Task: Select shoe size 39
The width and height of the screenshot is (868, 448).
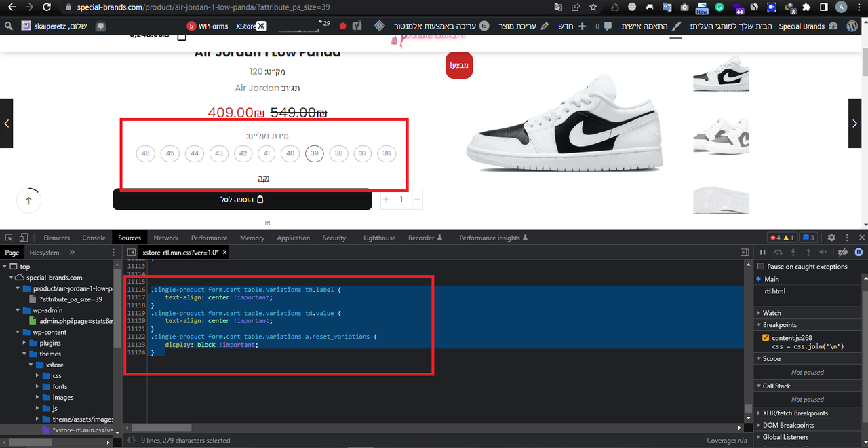Action: tap(314, 153)
